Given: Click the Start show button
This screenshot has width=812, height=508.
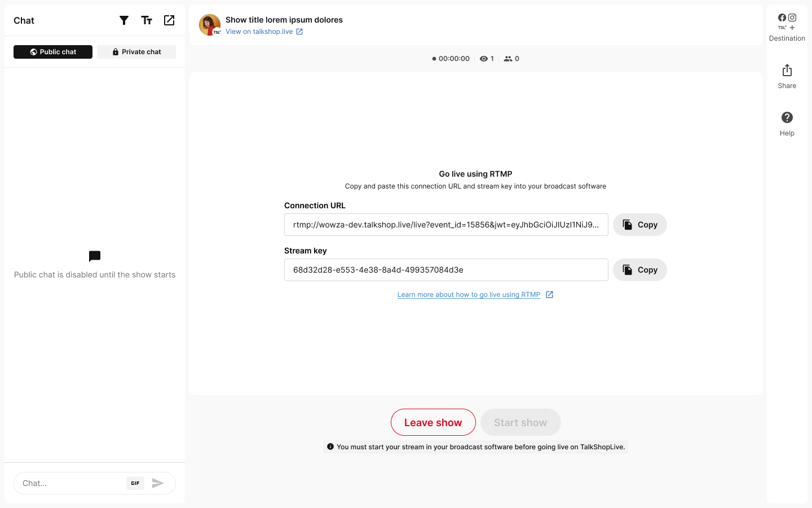Looking at the screenshot, I should (x=520, y=422).
